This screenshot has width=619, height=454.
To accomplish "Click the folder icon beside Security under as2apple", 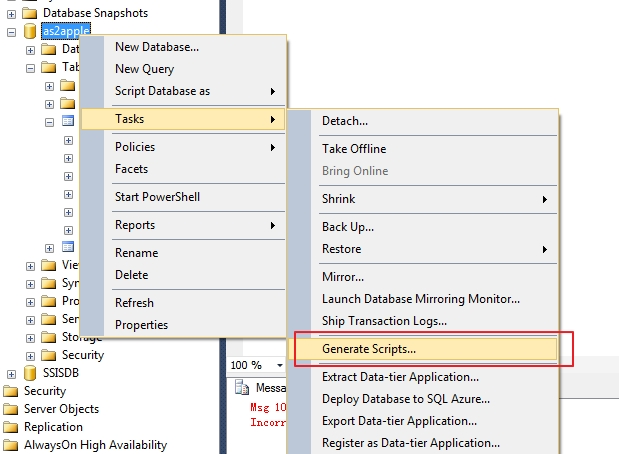I will (x=49, y=355).
